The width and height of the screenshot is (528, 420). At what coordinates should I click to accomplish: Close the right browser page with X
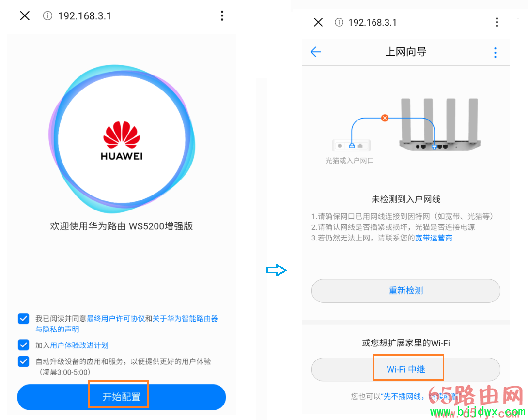click(318, 22)
